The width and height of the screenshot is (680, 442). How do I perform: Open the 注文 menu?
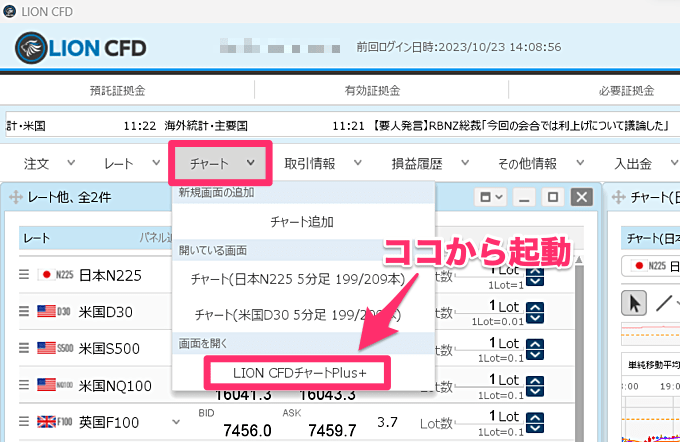pos(49,164)
